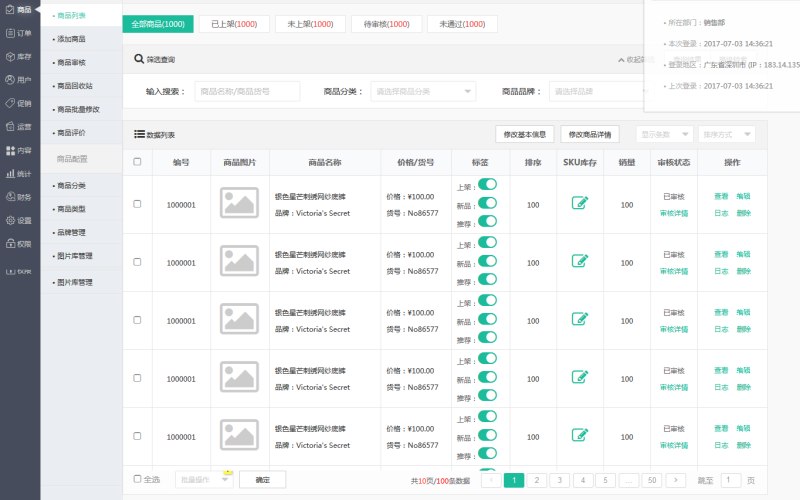Open the 运营 (Operations) sidebar icon
800x500 pixels.
coord(10,127)
